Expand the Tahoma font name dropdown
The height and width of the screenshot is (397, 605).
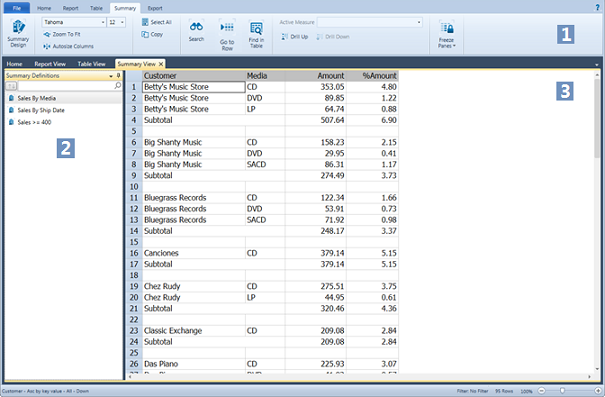(103, 22)
